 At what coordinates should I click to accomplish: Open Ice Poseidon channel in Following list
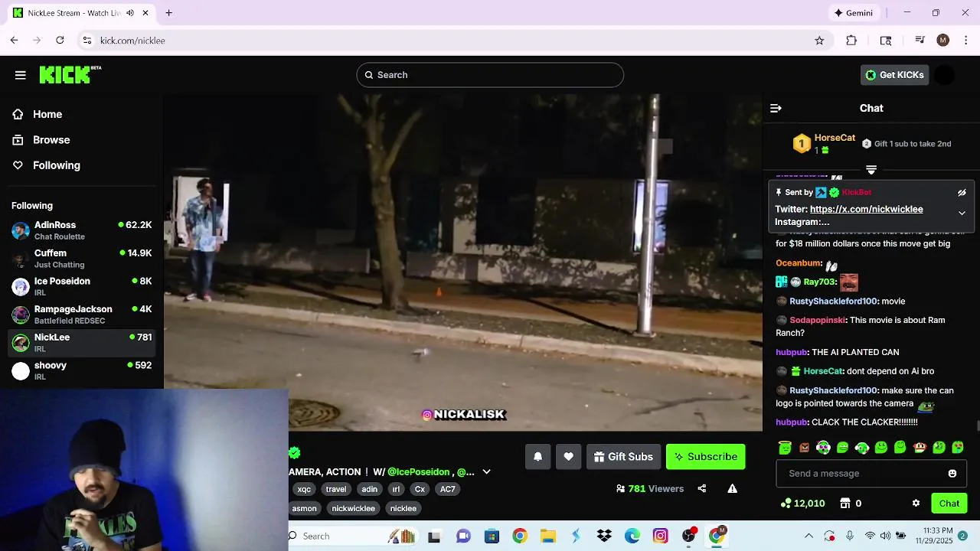[82, 286]
